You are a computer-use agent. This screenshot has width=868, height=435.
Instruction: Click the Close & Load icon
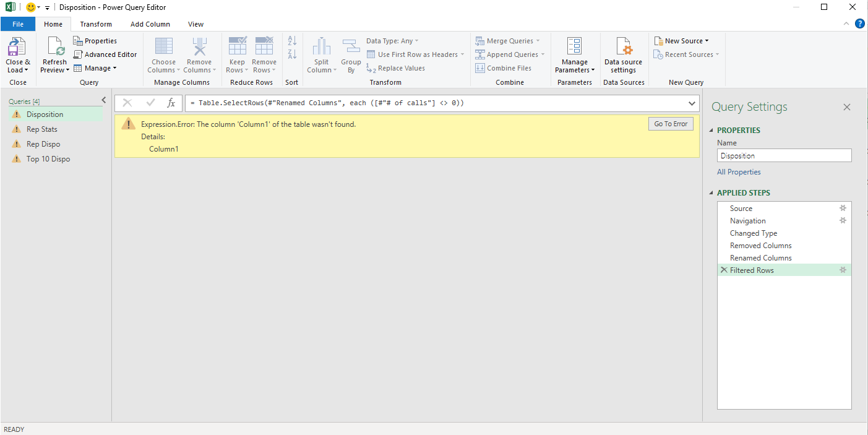click(x=17, y=47)
